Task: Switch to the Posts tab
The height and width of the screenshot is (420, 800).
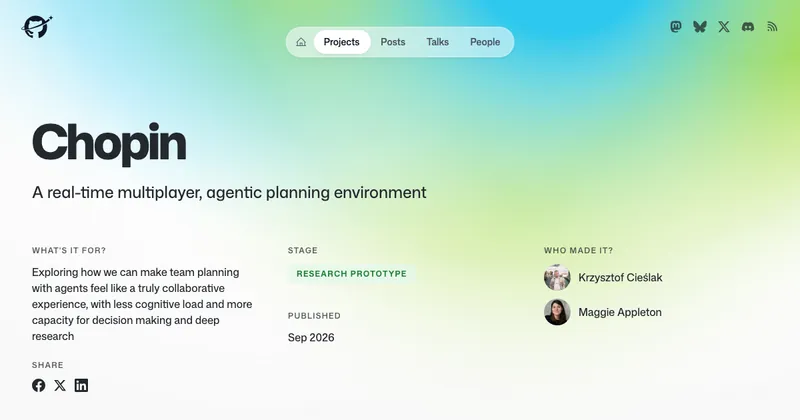Action: point(393,42)
